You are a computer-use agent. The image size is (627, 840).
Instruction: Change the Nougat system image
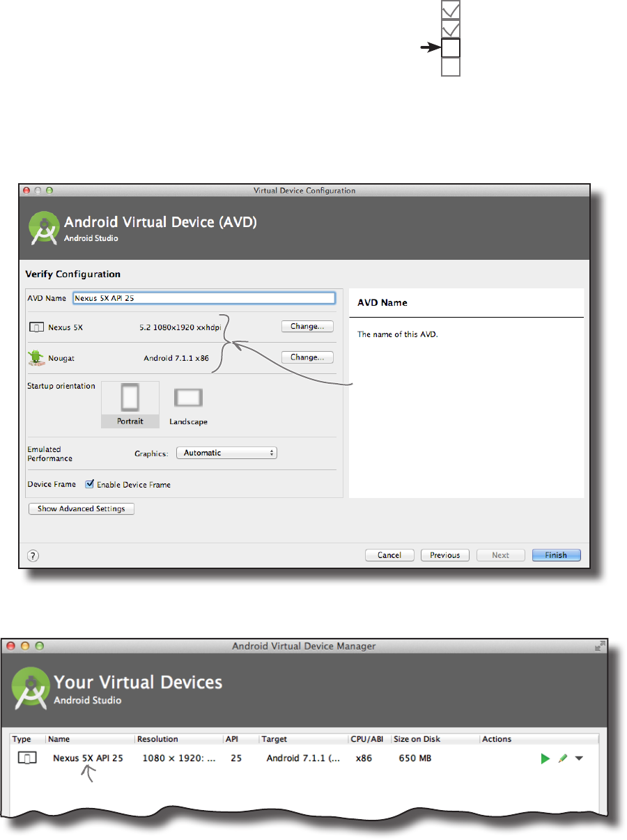point(307,357)
